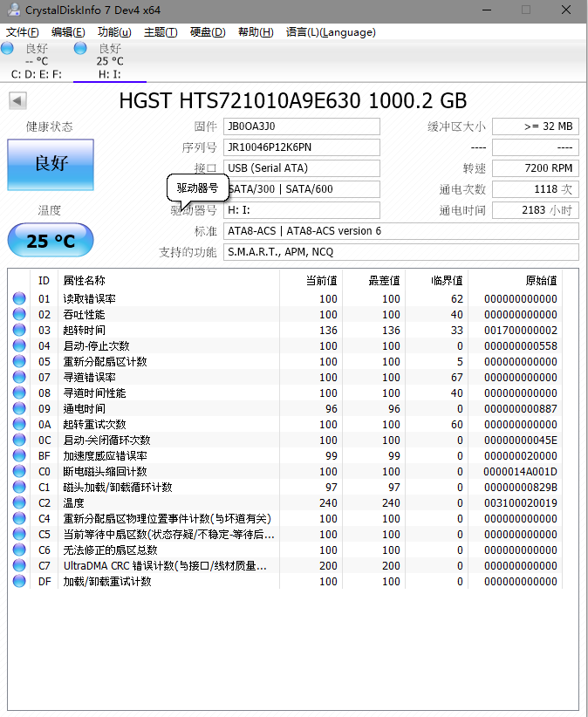This screenshot has height=717, width=588.
Task: Click status orb for attribute C2 温度
Action: [x=19, y=503]
